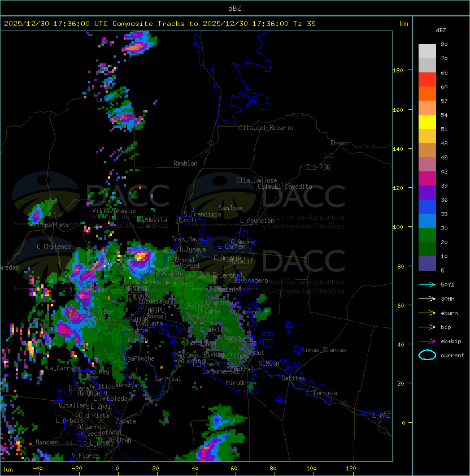Click the Lomas_Blancas place label
470x476 pixels.
(324, 350)
